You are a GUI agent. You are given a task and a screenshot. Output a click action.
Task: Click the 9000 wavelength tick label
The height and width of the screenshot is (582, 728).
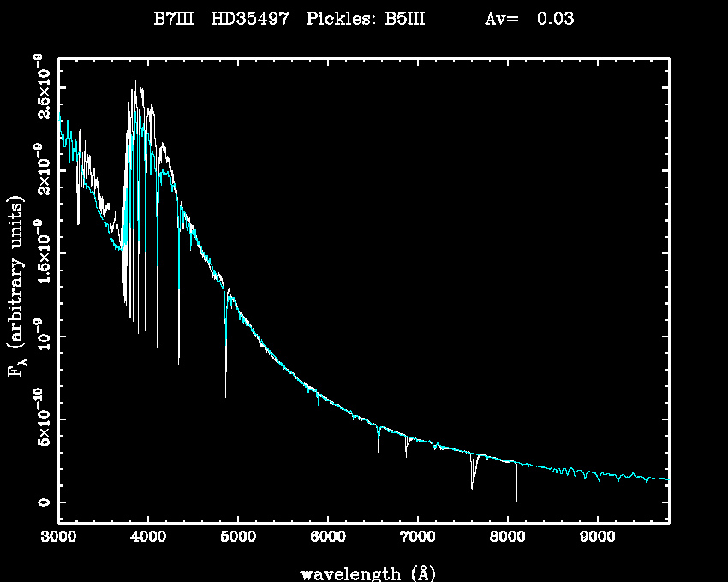(597, 537)
